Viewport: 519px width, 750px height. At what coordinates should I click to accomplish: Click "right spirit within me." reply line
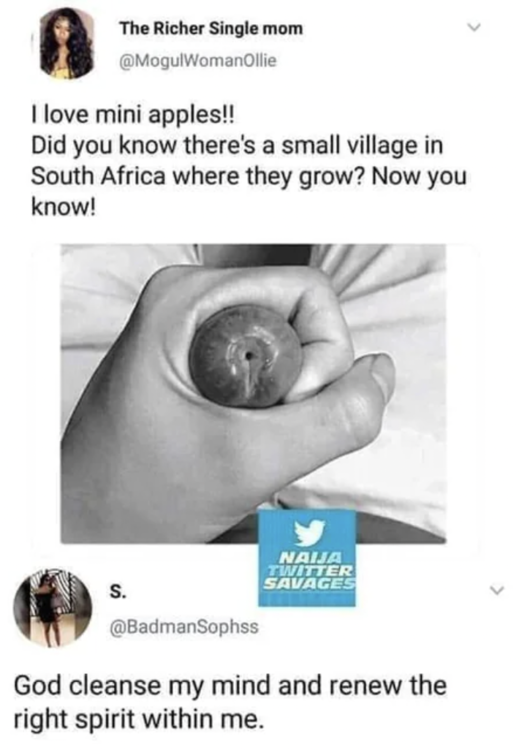139,719
